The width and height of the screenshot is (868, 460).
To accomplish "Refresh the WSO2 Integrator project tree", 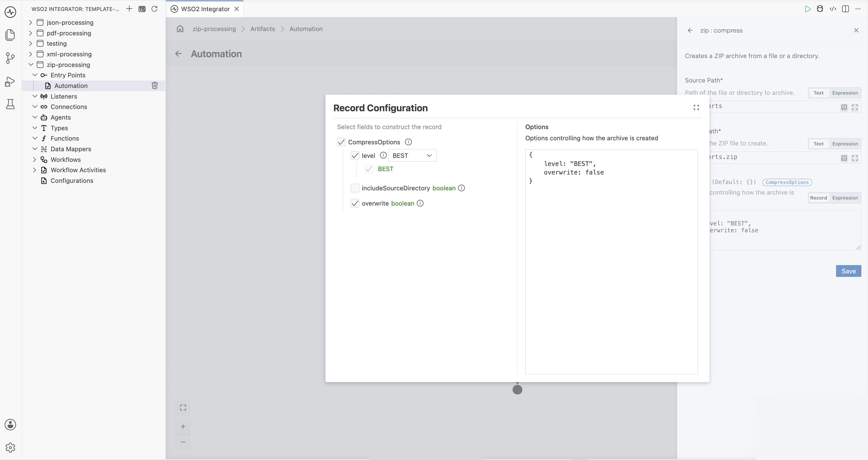I will coord(154,9).
